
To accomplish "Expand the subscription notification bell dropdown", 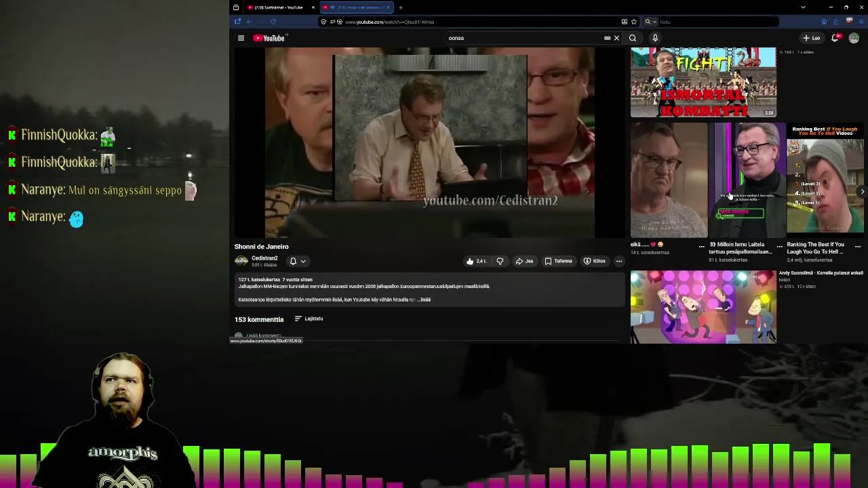I will [x=298, y=261].
